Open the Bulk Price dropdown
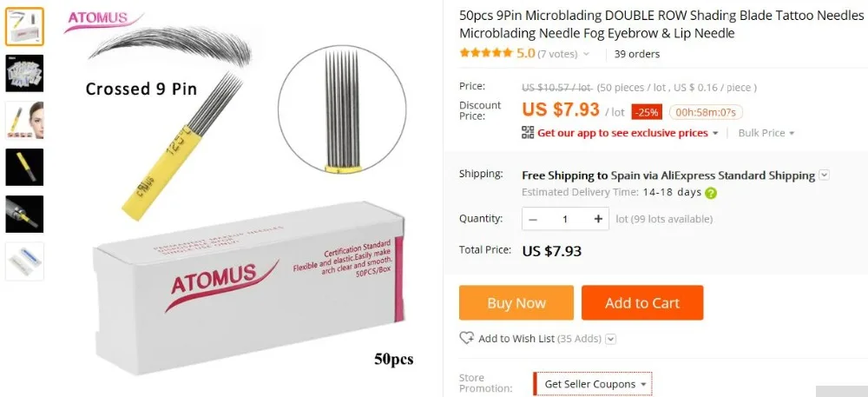This screenshot has width=868, height=397. pyautogui.click(x=766, y=133)
